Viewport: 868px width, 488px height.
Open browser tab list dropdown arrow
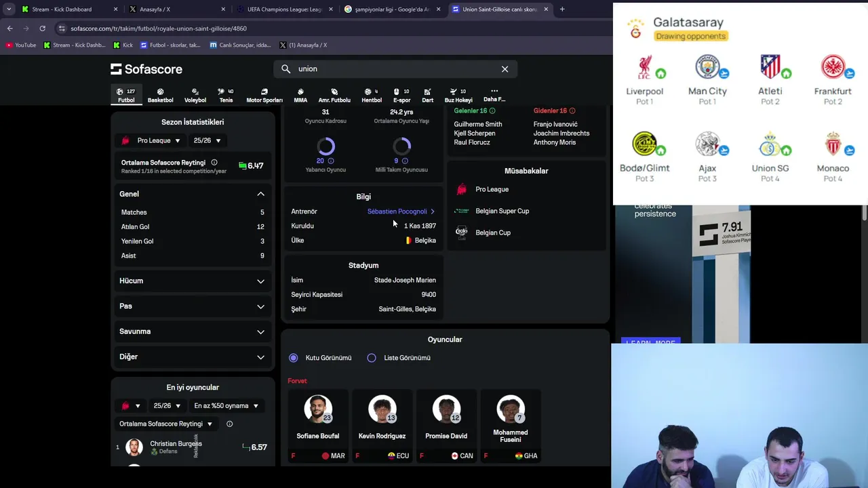(x=9, y=9)
